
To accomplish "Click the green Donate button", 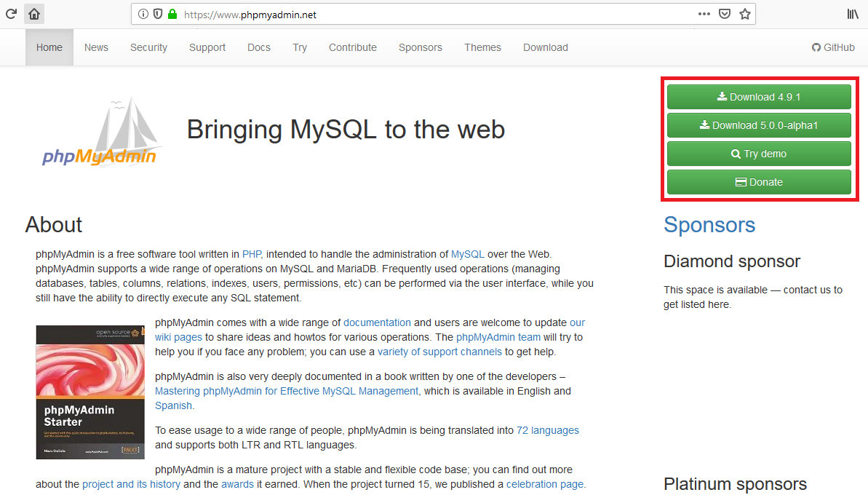I will coord(759,182).
